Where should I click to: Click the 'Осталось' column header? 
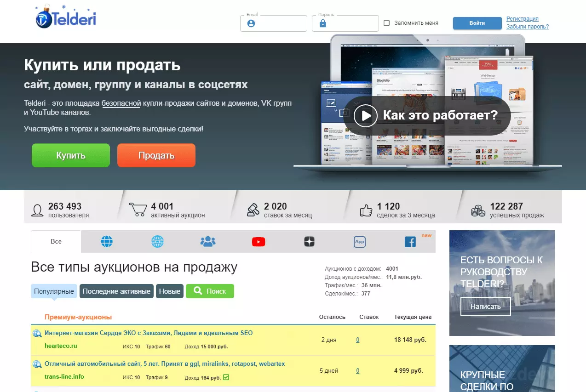(x=332, y=317)
